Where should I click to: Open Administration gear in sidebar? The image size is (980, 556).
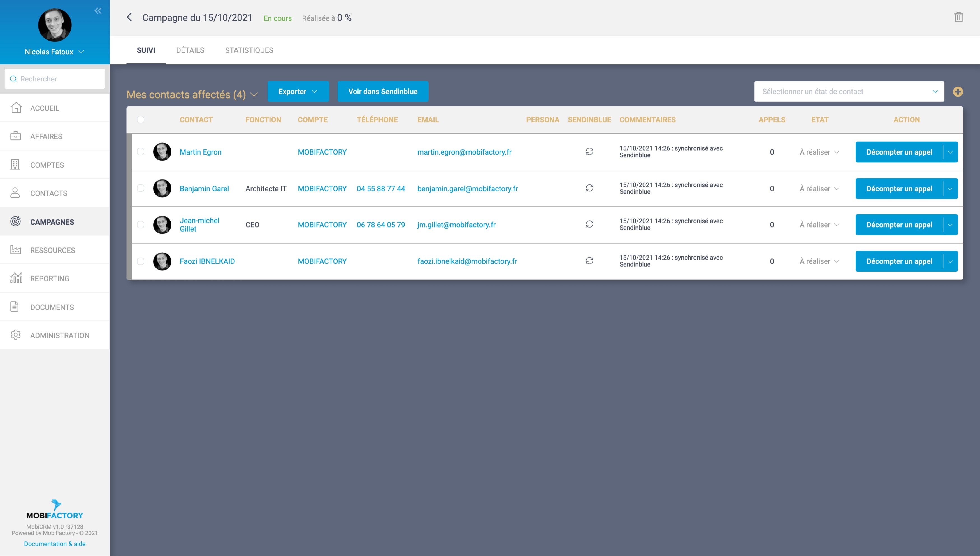pyautogui.click(x=16, y=335)
